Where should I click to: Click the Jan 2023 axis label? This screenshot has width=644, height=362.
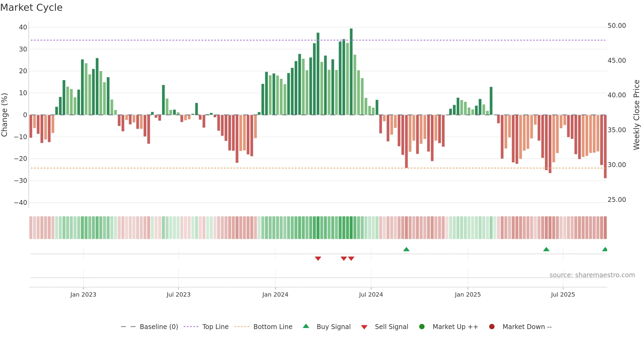[x=83, y=294]
